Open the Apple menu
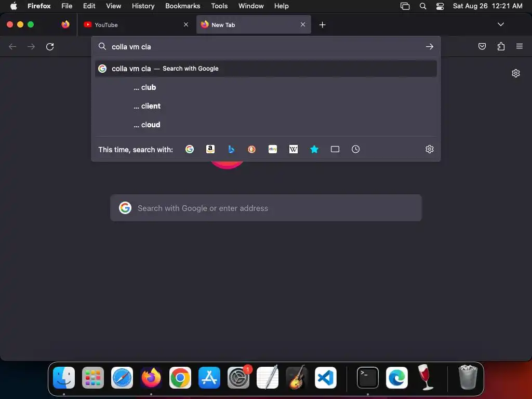The width and height of the screenshot is (532, 399). [14, 6]
